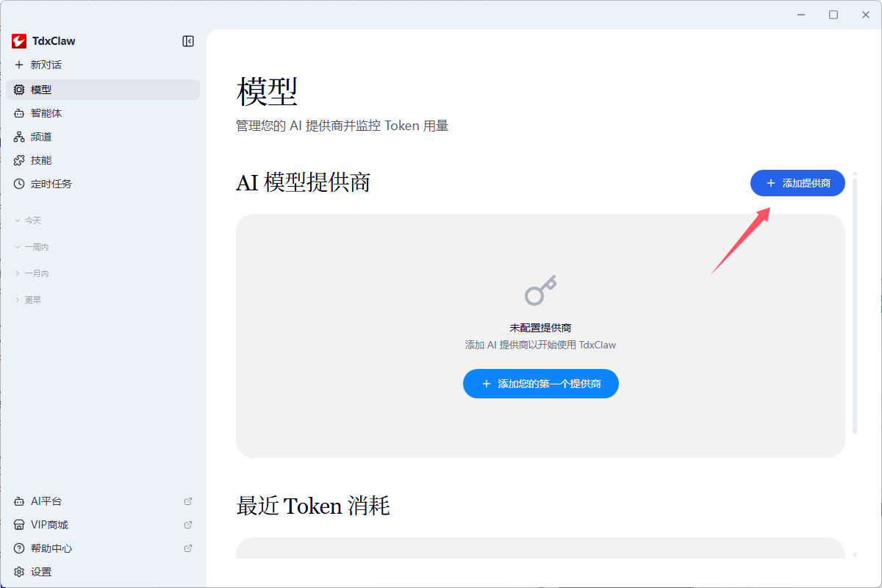Image resolution: width=882 pixels, height=588 pixels.
Task: Open the AI平台 link
Action: coord(103,501)
